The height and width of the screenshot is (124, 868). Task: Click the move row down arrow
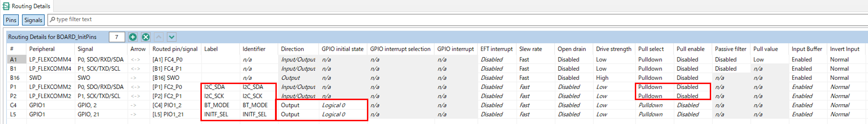point(171,37)
